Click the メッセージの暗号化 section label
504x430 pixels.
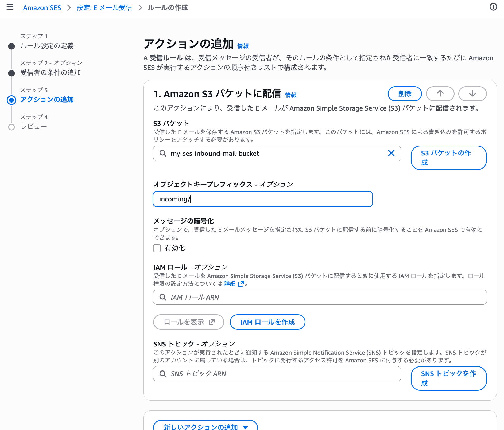(x=183, y=221)
